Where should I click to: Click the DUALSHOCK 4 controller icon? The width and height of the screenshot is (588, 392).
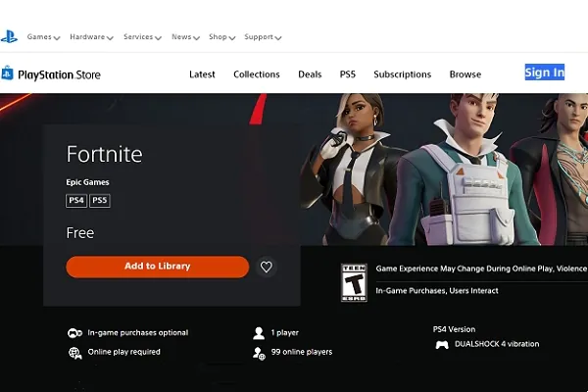tap(442, 344)
